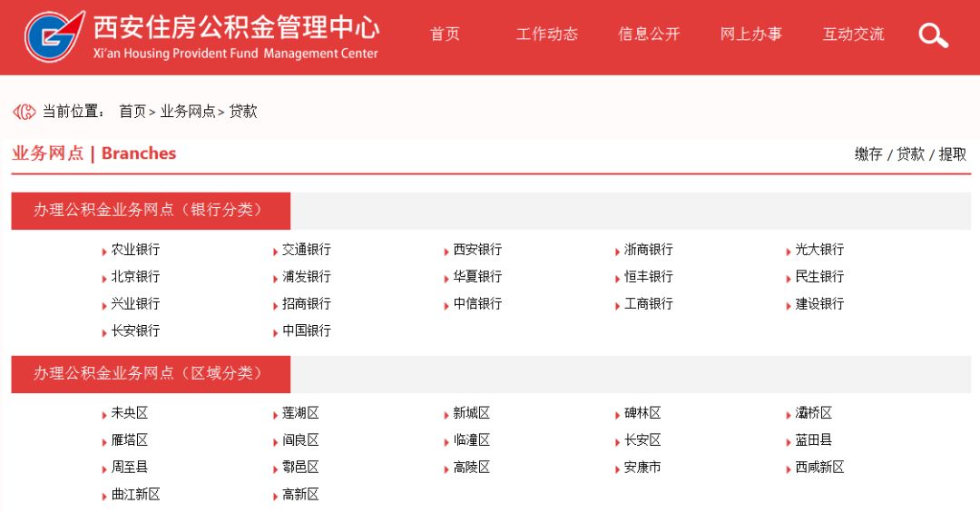View branches in 未央区
This screenshot has width=980, height=513.
point(130,413)
